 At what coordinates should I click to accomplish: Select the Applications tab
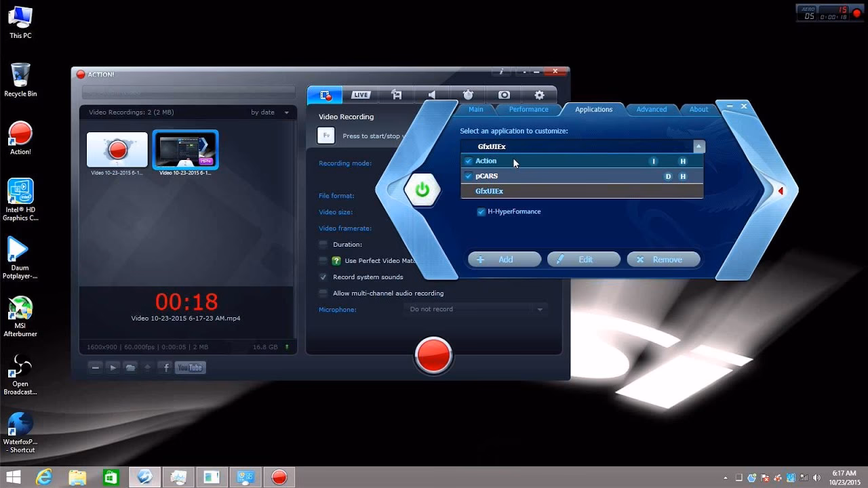(x=593, y=109)
